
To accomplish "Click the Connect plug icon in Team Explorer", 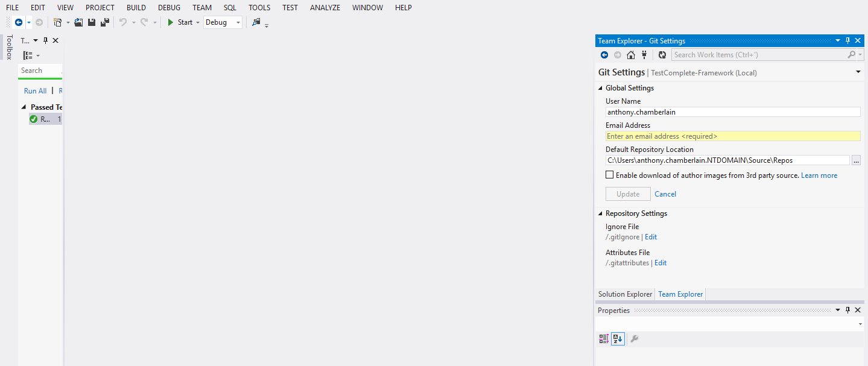I will pos(644,54).
